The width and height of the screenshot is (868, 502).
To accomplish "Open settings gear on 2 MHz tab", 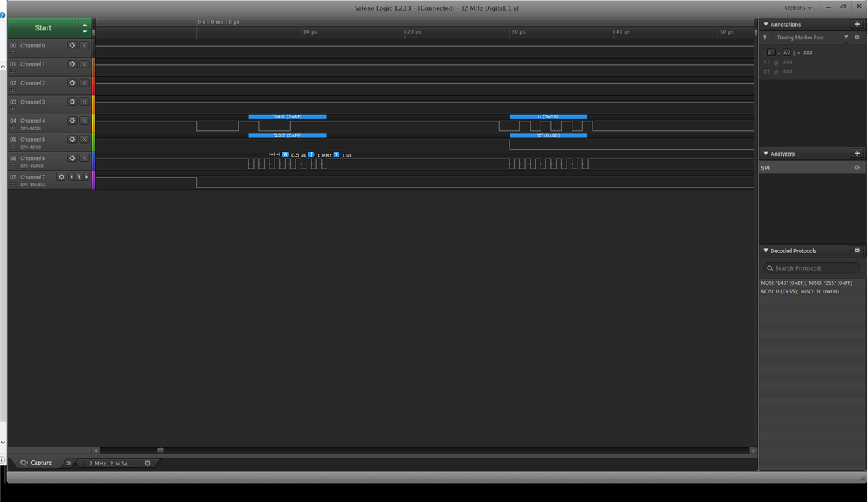I will point(147,463).
